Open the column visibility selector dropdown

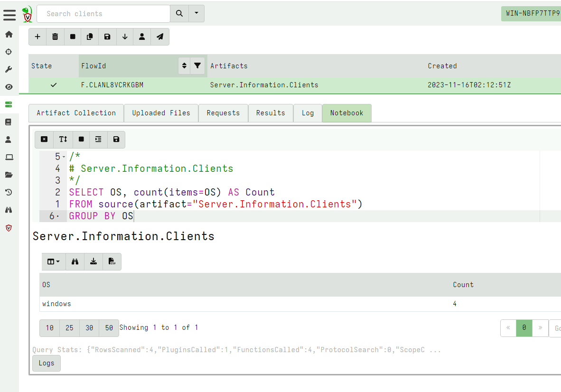(53, 261)
